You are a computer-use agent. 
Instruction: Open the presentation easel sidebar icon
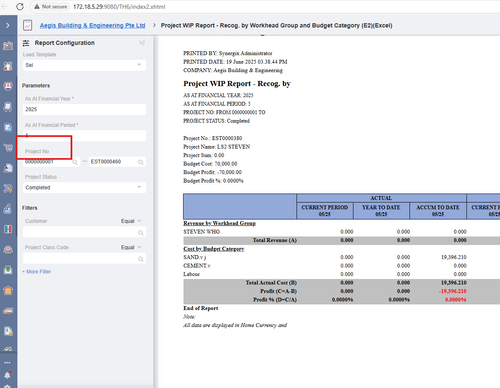[8, 107]
